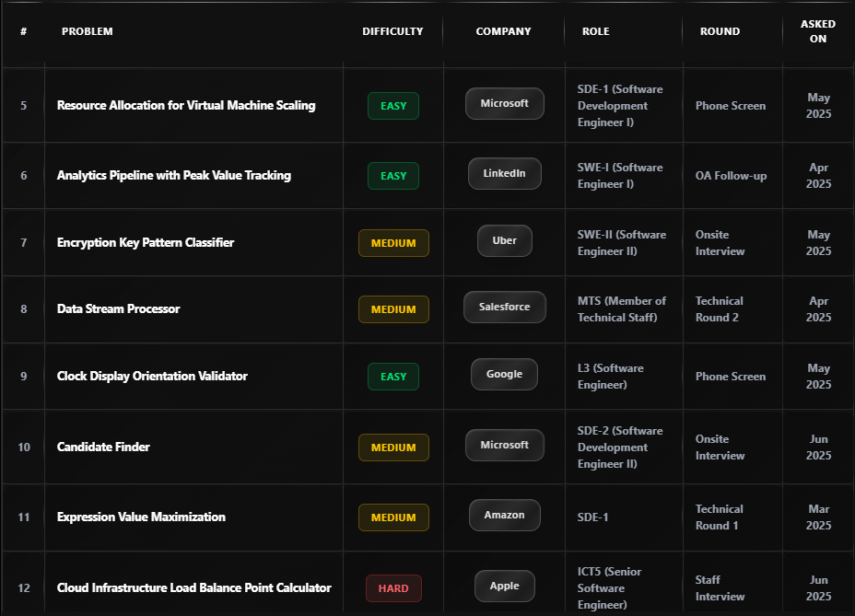Open the Data Stream Processor problem
This screenshot has height=616, width=855.
[x=119, y=309]
